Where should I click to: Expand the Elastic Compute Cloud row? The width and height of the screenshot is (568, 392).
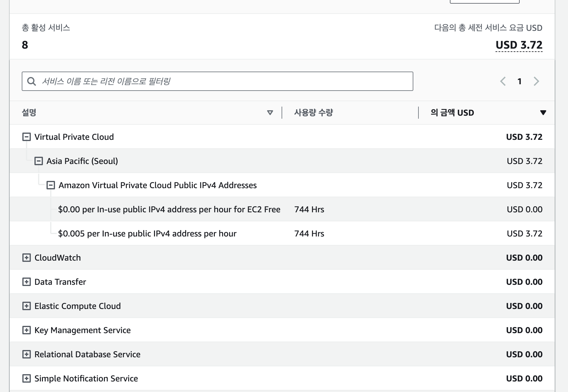(27, 306)
